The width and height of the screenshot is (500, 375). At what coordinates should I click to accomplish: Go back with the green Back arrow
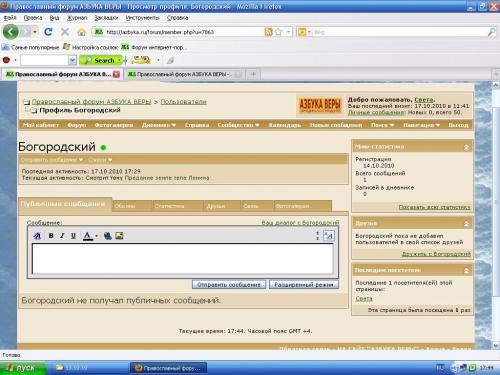11,32
